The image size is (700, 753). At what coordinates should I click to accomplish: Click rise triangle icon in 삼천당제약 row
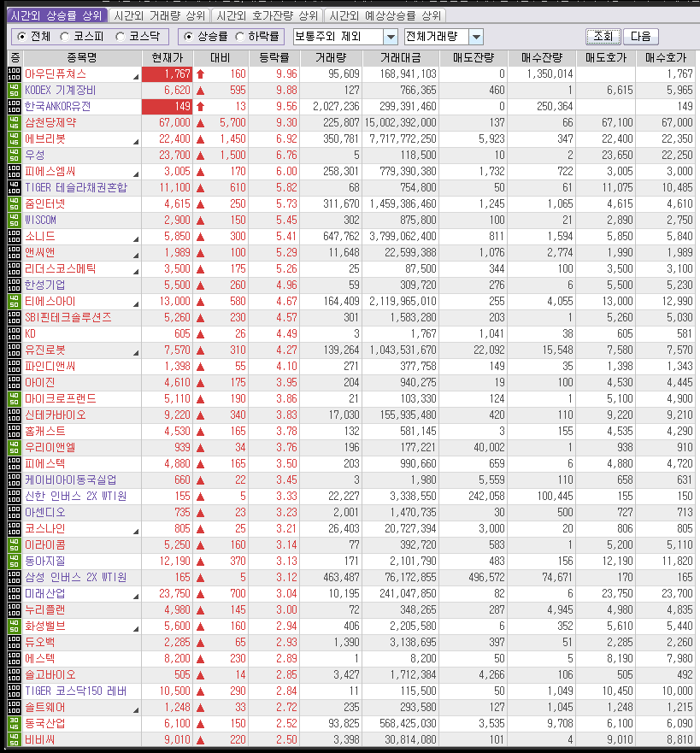pyautogui.click(x=201, y=123)
